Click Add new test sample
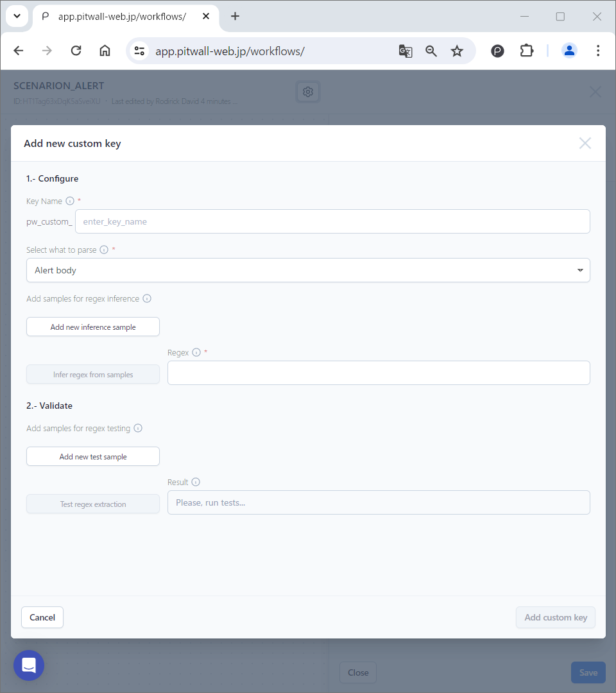 click(x=92, y=456)
